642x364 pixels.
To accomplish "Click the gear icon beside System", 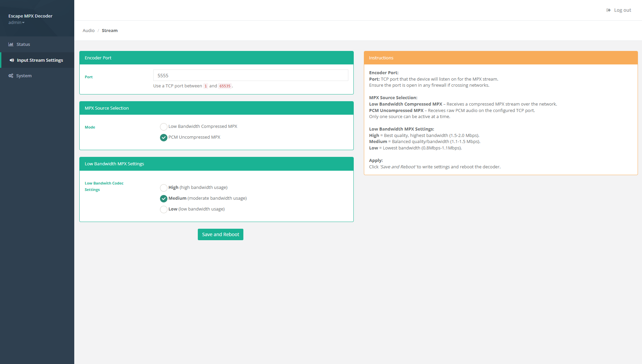I will tap(10, 76).
